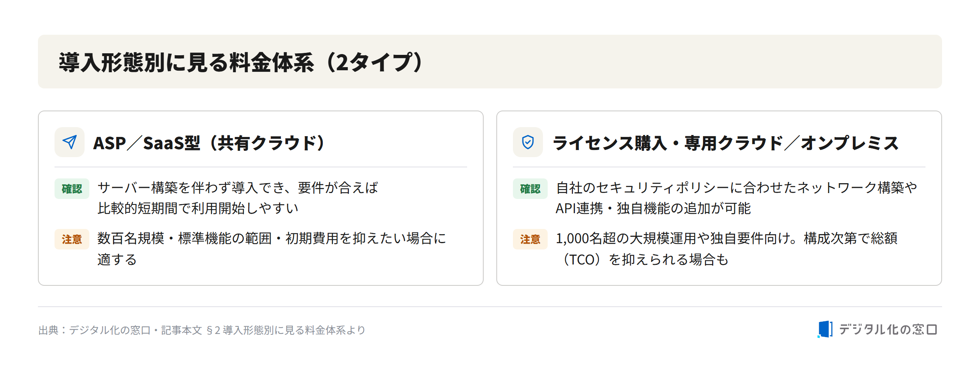Click text 数百名規模・標準機能の範囲
980x375 pixels.
[x=185, y=238]
